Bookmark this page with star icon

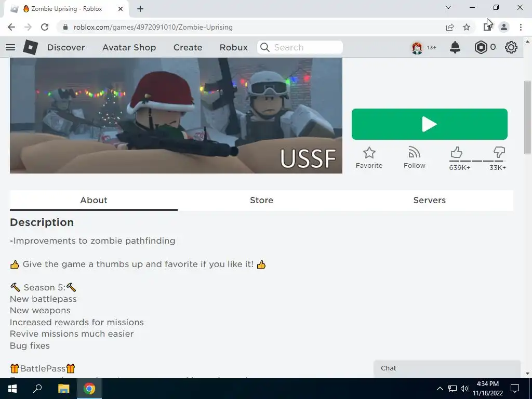467,27
